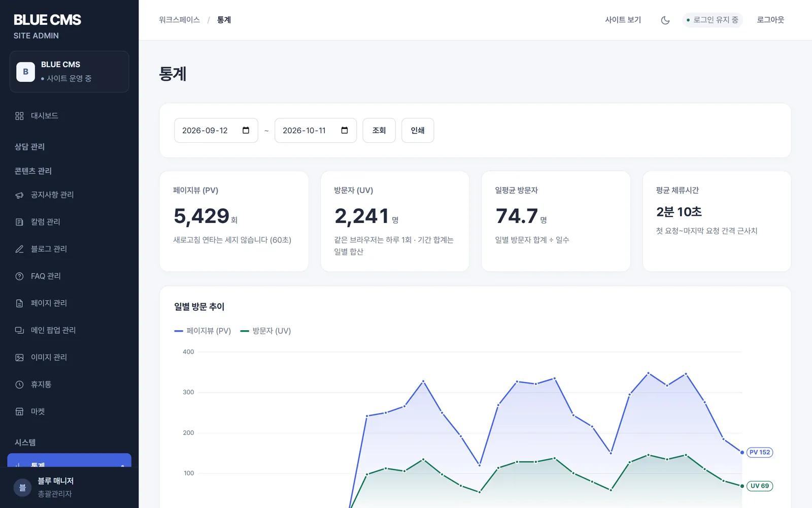
Task: Click the 로그인 유지 중 status pill
Action: click(x=713, y=20)
